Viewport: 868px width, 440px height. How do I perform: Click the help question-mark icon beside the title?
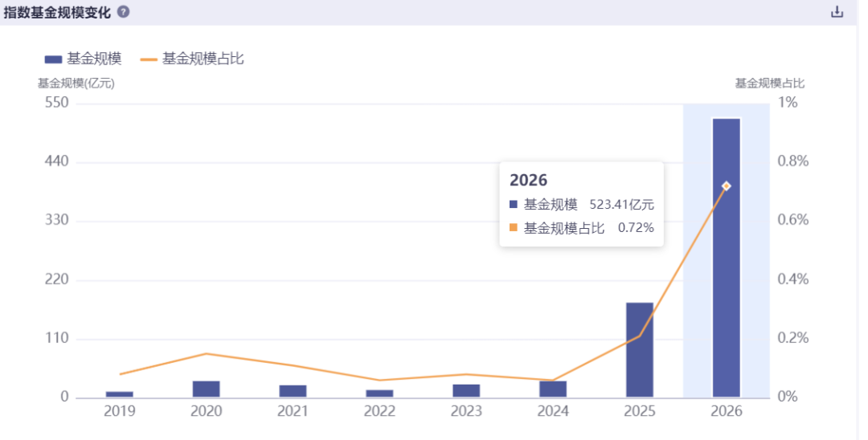[x=124, y=11]
